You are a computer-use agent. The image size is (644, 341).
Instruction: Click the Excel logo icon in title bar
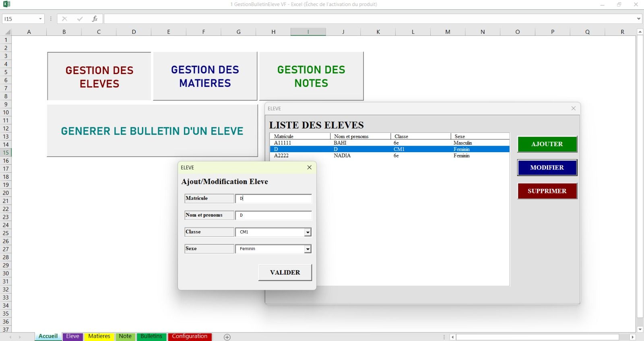[6, 4]
